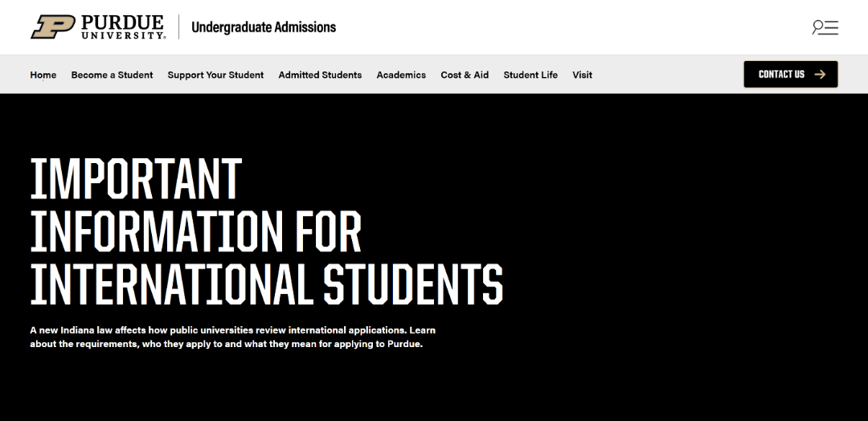Viewport: 868px width, 421px height.
Task: Click the Undergraduate Admissions title link
Action: pyautogui.click(x=264, y=27)
